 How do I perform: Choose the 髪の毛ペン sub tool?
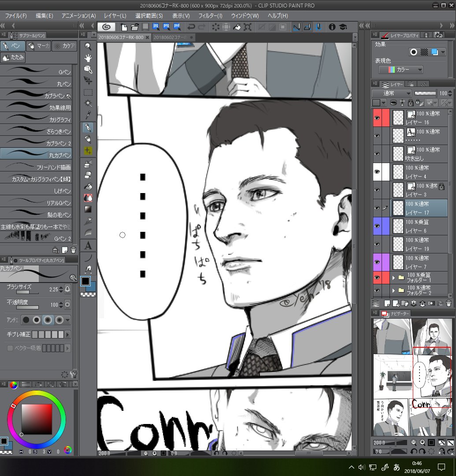[36, 213]
